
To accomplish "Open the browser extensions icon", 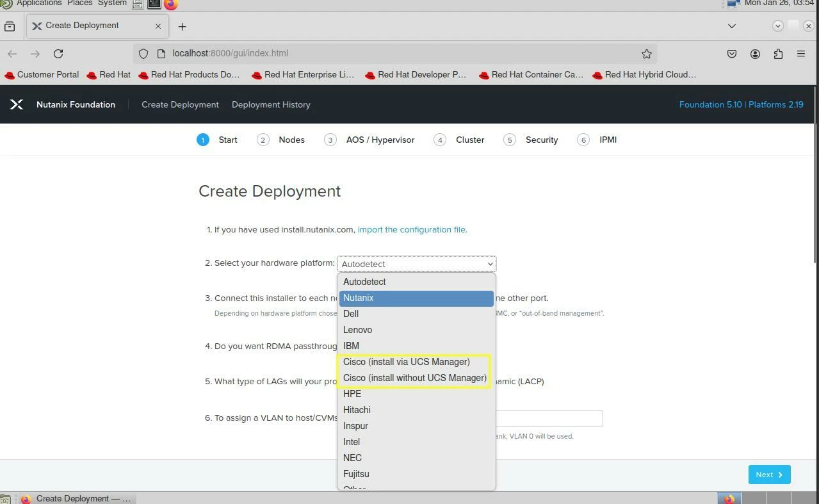I will click(778, 54).
